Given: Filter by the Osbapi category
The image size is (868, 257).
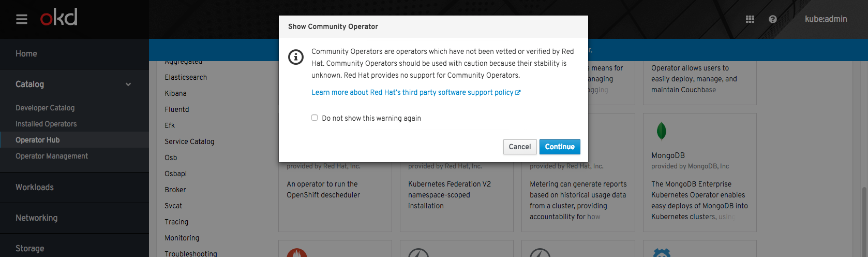Looking at the screenshot, I should pos(175,174).
